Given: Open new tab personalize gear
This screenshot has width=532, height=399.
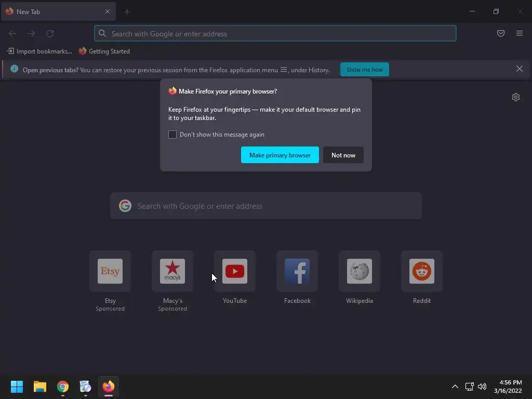Looking at the screenshot, I should (516, 97).
